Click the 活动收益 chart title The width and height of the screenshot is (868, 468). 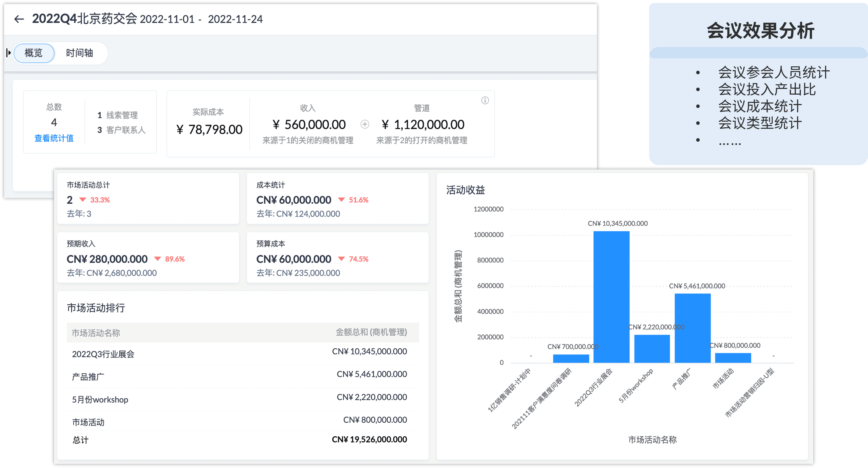(465, 190)
